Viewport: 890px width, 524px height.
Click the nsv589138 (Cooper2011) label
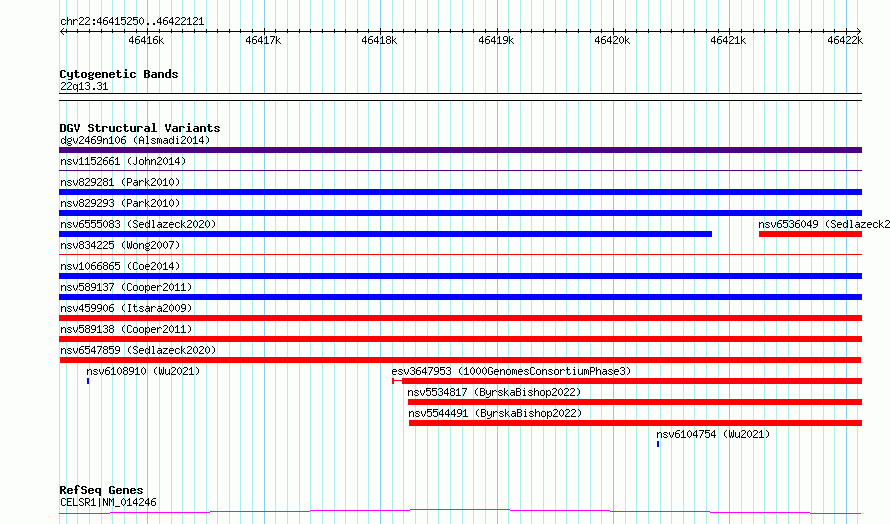pos(126,329)
